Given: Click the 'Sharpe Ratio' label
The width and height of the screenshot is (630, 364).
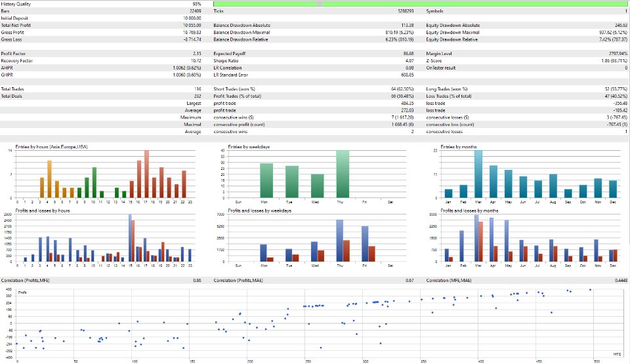Looking at the screenshot, I should (x=226, y=61).
